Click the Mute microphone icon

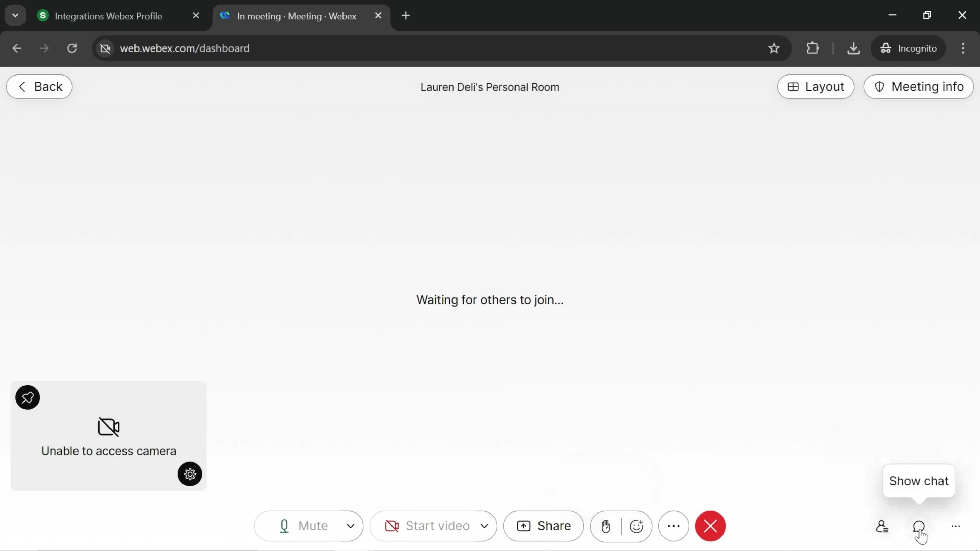click(284, 526)
